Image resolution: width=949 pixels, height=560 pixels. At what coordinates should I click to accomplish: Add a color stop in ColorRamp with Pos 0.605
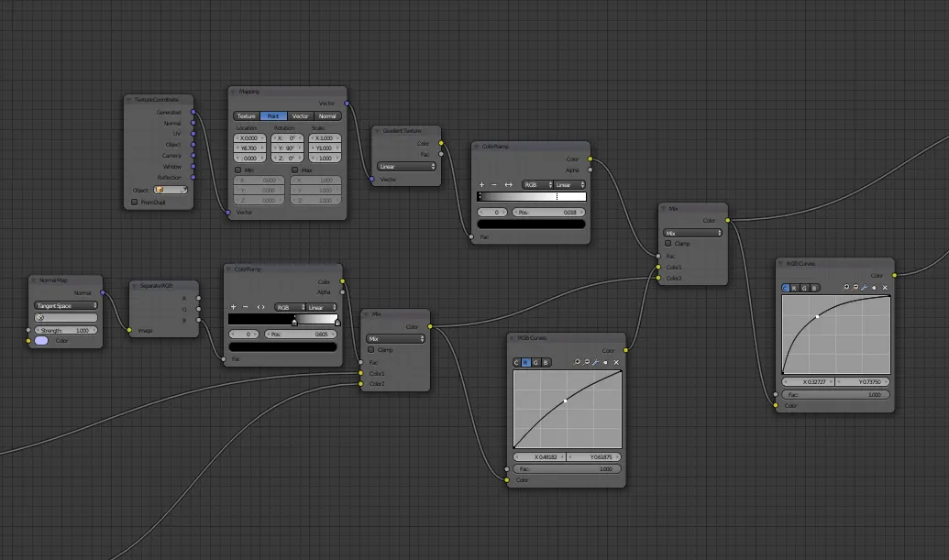[x=233, y=307]
